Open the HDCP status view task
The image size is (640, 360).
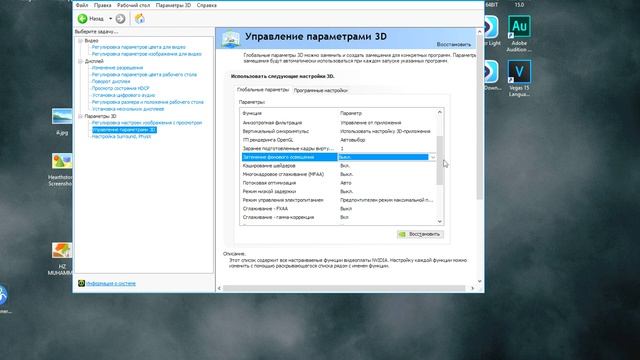(120, 88)
